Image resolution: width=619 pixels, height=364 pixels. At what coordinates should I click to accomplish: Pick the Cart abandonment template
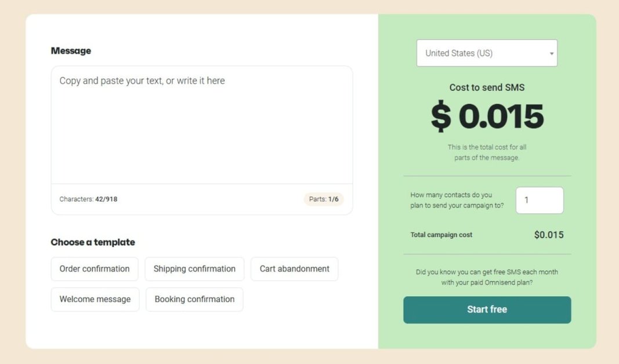294,269
